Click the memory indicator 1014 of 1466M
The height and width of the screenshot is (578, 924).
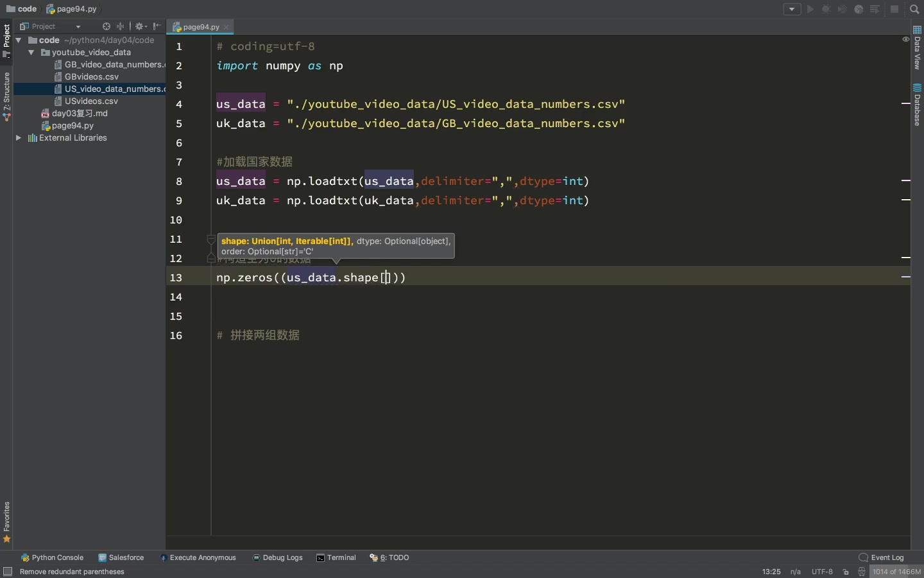point(896,572)
